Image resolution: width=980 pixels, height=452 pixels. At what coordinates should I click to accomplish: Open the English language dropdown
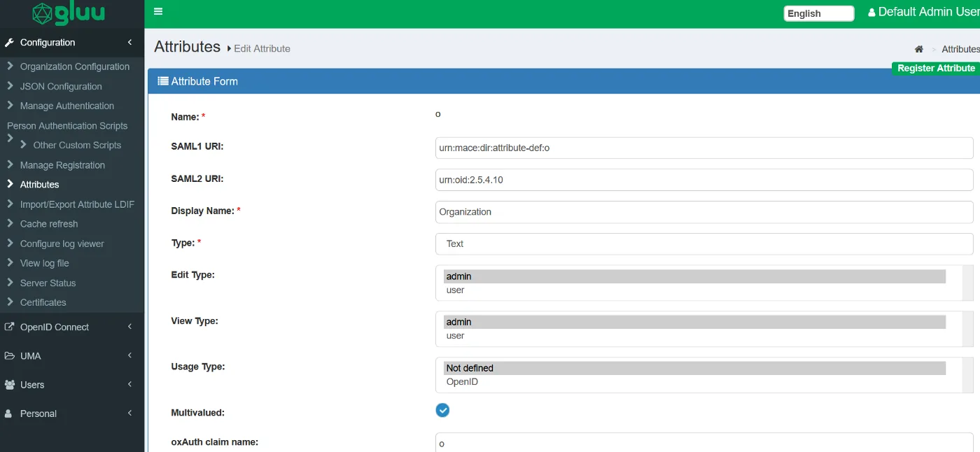(819, 13)
